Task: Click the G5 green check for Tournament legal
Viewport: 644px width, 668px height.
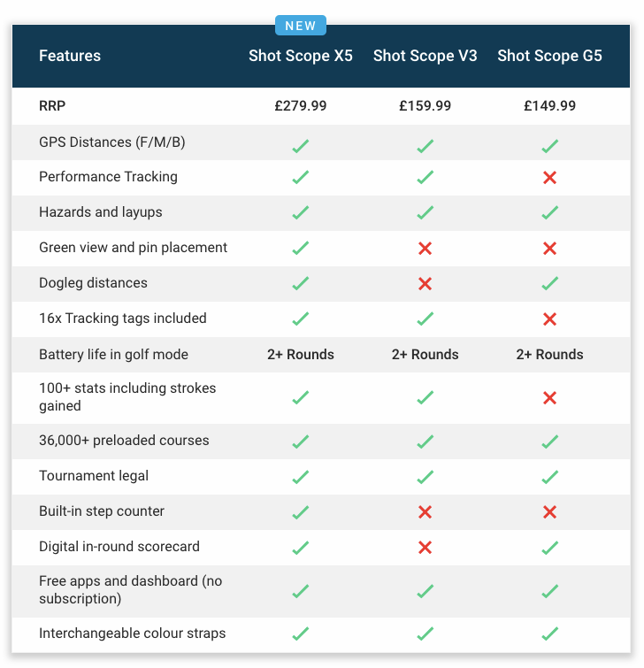Action: [549, 477]
